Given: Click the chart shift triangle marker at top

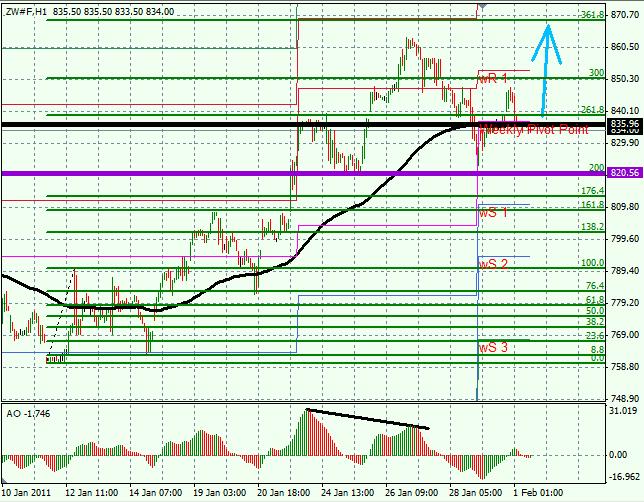Looking at the screenshot, I should point(483,6).
